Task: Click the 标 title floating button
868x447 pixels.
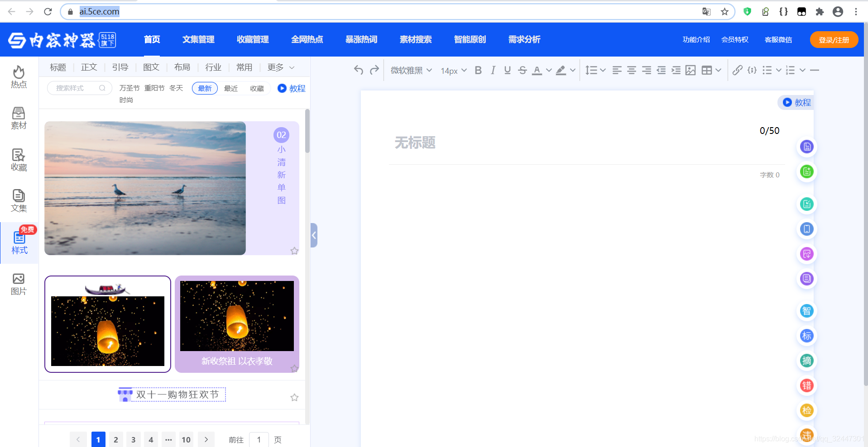Action: click(807, 336)
